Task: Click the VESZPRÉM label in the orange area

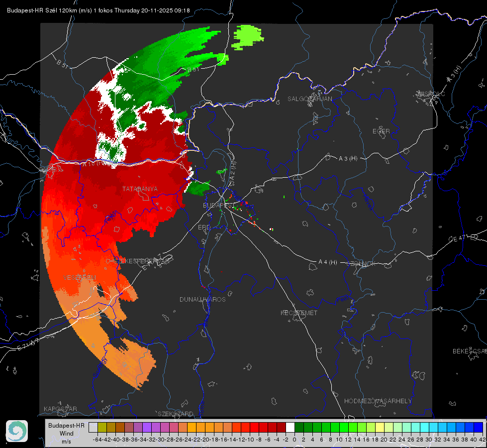Action: click(x=80, y=277)
